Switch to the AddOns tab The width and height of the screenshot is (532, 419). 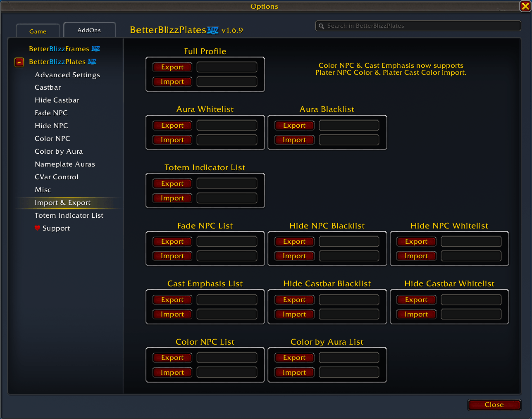89,30
